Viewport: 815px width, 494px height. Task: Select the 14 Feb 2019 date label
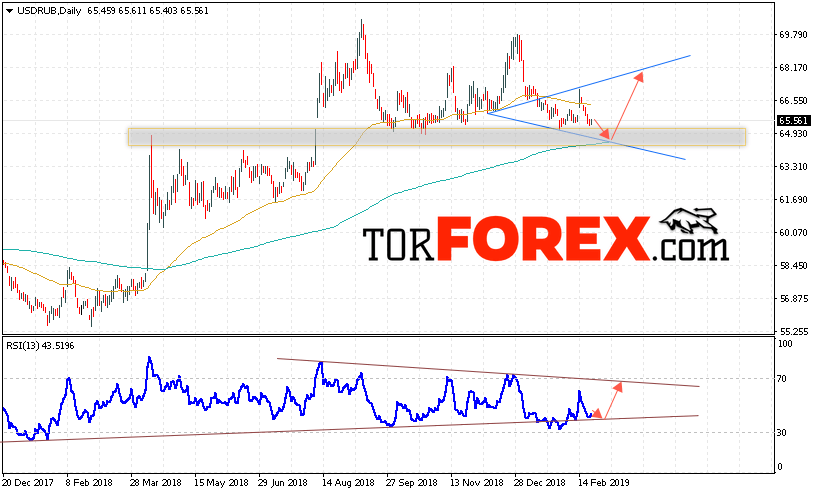point(605,483)
